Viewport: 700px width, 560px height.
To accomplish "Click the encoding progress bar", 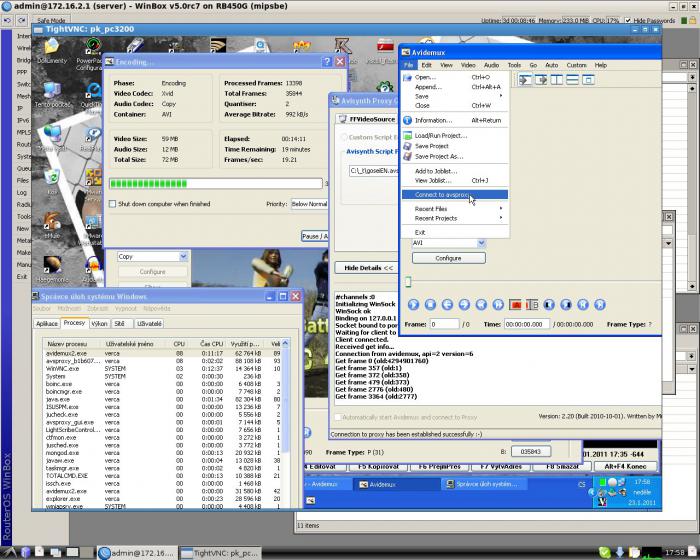I will click(x=216, y=184).
